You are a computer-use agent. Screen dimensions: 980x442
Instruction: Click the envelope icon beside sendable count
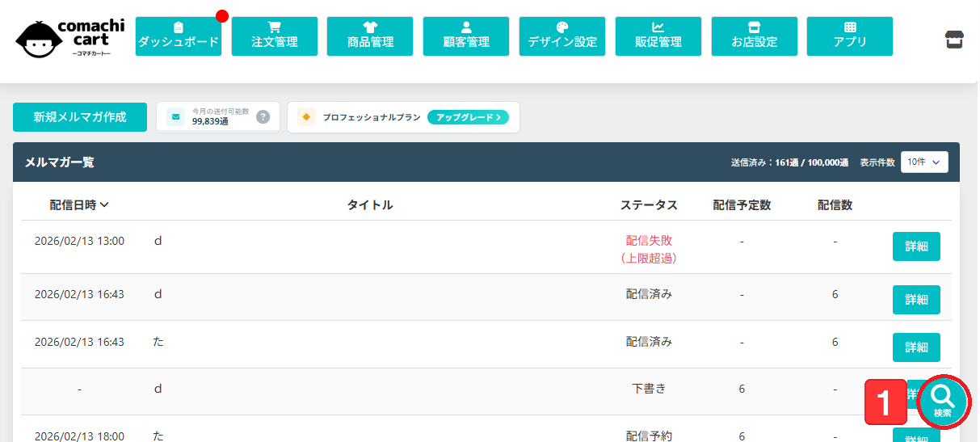tap(175, 117)
